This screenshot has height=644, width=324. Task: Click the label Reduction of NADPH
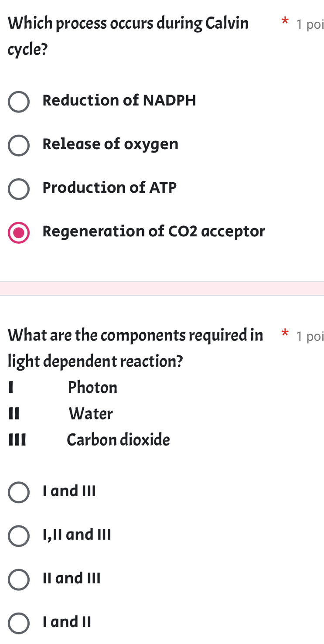tap(119, 100)
